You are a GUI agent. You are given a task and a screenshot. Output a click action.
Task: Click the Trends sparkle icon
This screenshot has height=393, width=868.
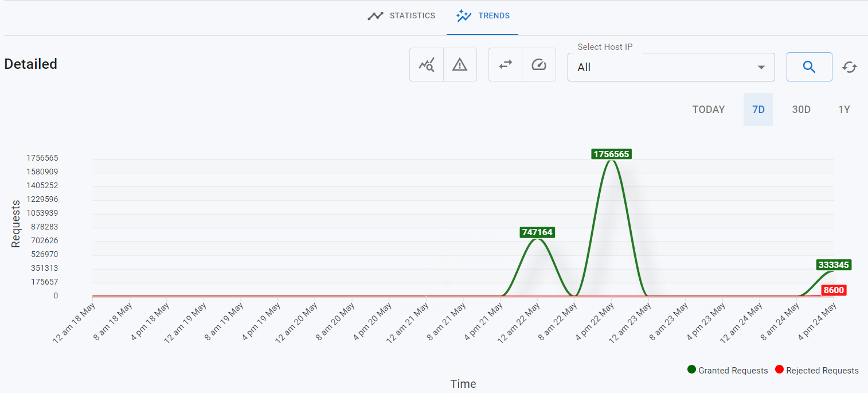click(x=463, y=15)
